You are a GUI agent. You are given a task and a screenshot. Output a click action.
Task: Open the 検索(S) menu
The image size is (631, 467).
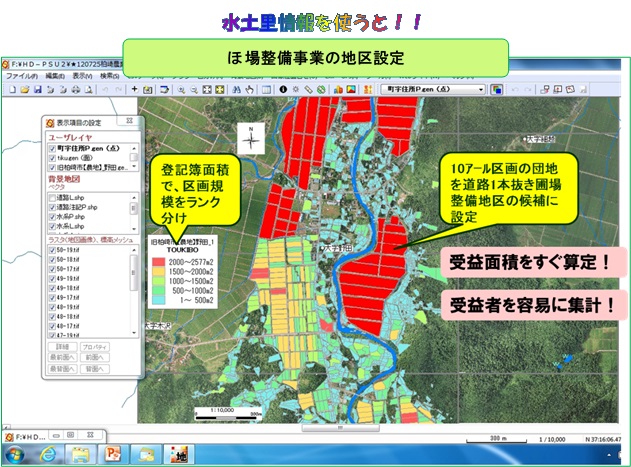(x=109, y=76)
